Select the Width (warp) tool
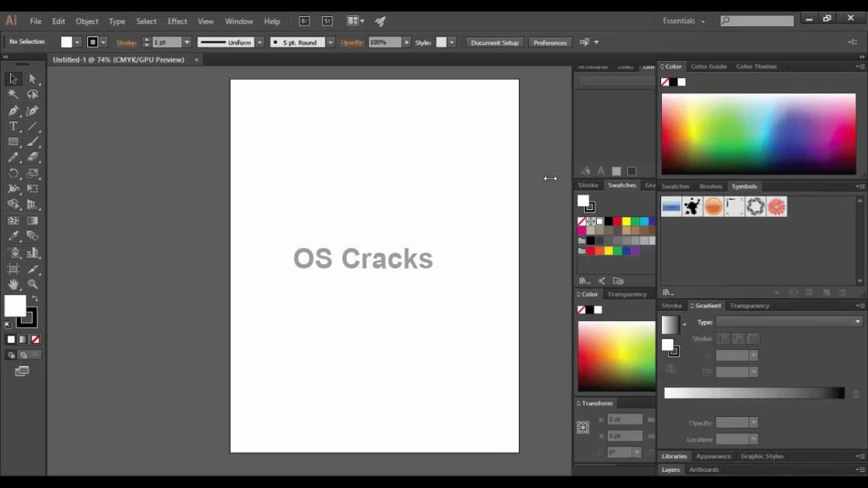 pyautogui.click(x=14, y=189)
